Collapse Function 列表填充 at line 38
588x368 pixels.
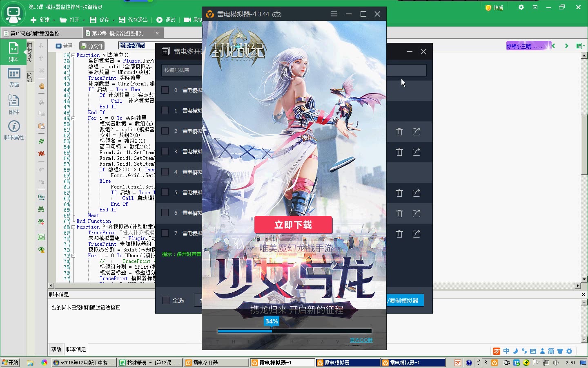pos(73,55)
